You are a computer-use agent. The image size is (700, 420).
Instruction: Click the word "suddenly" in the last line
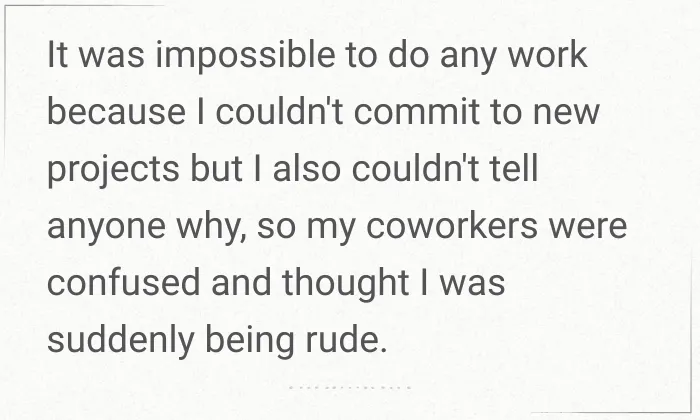(x=121, y=341)
